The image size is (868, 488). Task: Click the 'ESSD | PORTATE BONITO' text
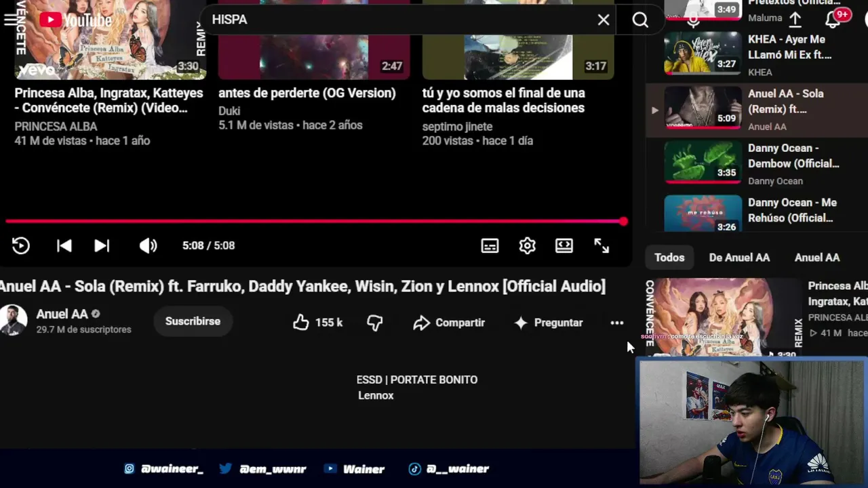417,380
